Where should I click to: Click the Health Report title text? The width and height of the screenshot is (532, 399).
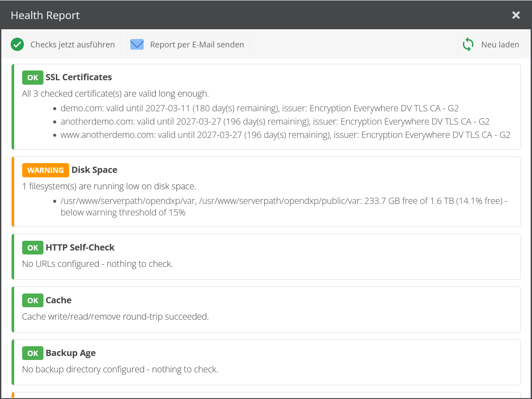(45, 15)
